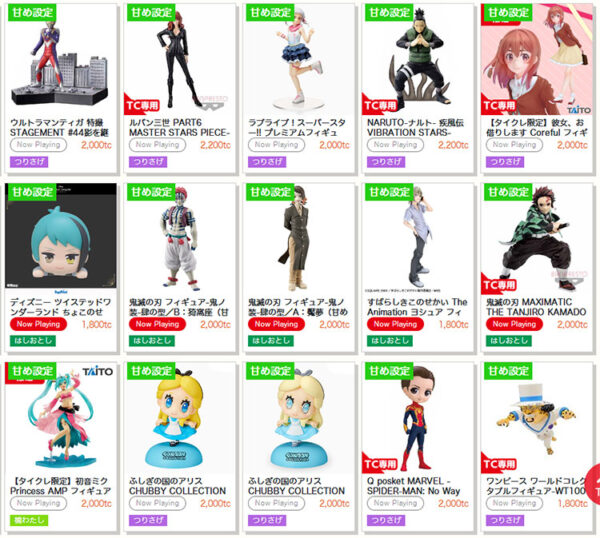Open the Ultraman Tiga STAGEMENT figure thumbnail
The height and width of the screenshot is (538, 600).
click(x=60, y=60)
